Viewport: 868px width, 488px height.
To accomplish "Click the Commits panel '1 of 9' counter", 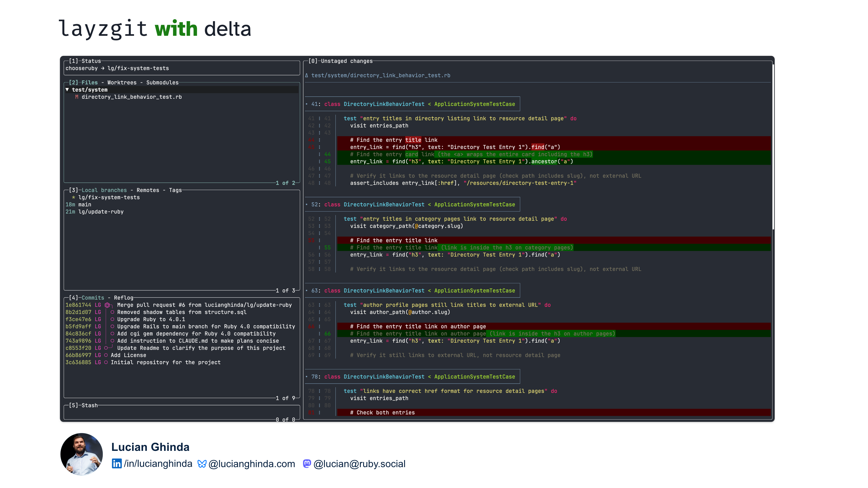I will (285, 399).
